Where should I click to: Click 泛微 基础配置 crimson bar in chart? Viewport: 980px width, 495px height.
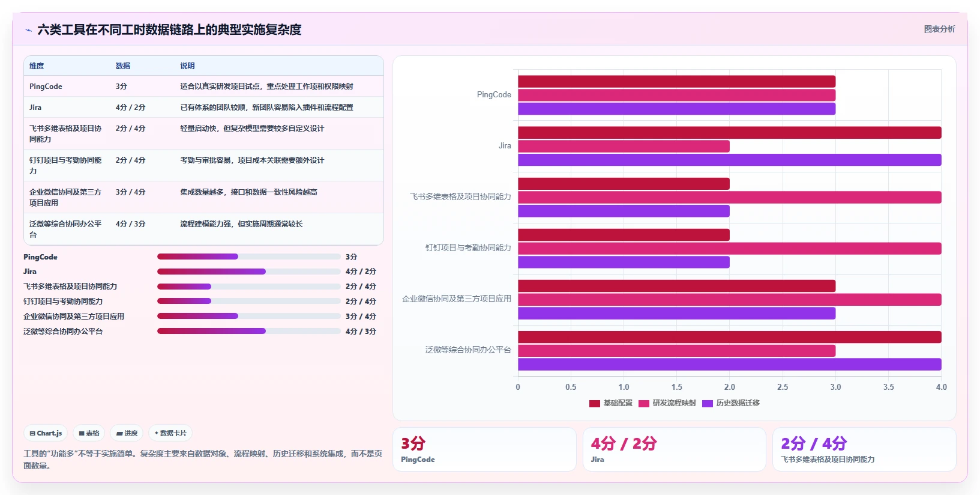729,337
